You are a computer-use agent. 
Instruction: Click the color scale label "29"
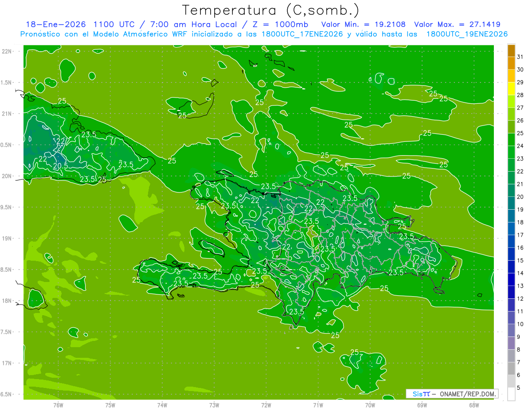pos(520,82)
